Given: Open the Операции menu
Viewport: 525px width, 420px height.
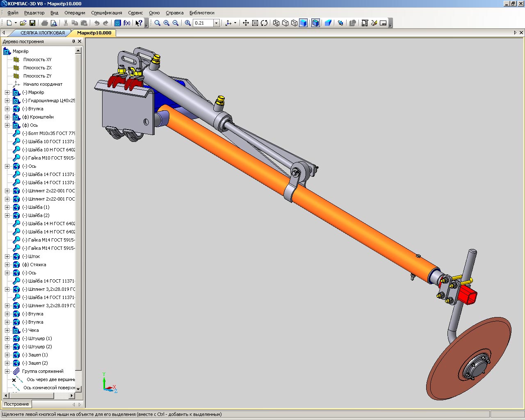Looking at the screenshot, I should [x=75, y=13].
